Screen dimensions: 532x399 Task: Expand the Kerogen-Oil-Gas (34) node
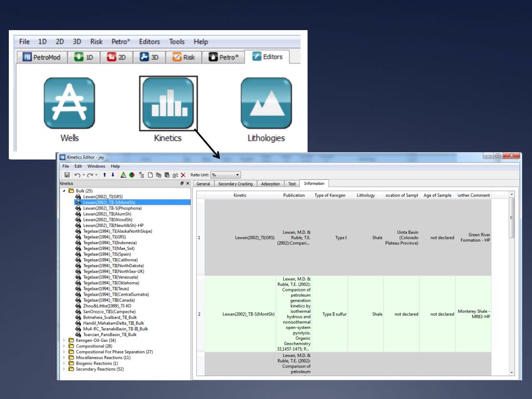click(64, 340)
